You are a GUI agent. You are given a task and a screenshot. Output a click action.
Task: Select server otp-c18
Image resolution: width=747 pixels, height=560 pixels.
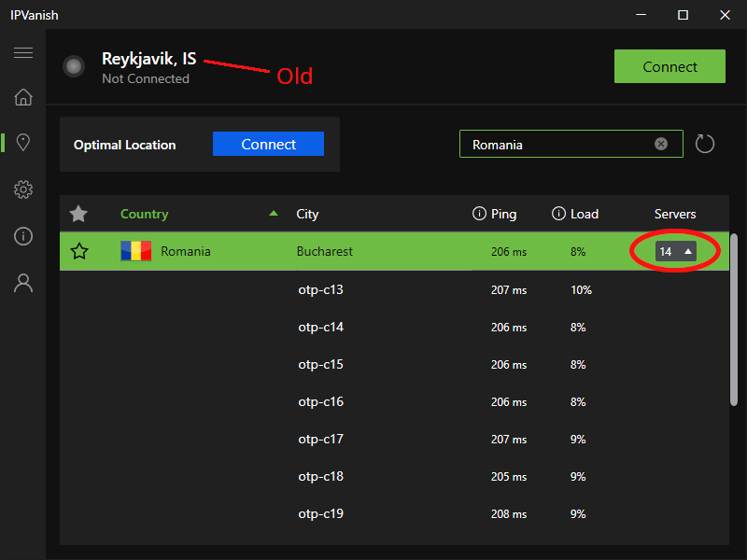click(320, 476)
